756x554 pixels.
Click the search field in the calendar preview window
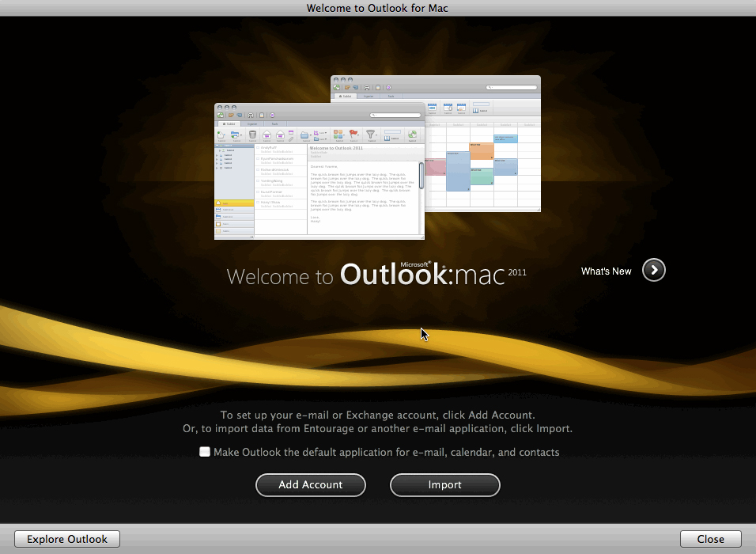[x=512, y=87]
